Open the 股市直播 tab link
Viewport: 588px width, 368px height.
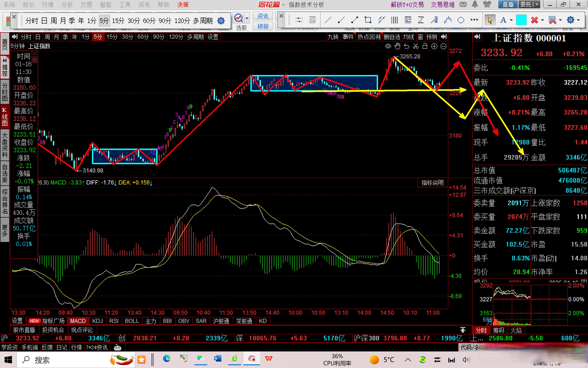coord(24,330)
